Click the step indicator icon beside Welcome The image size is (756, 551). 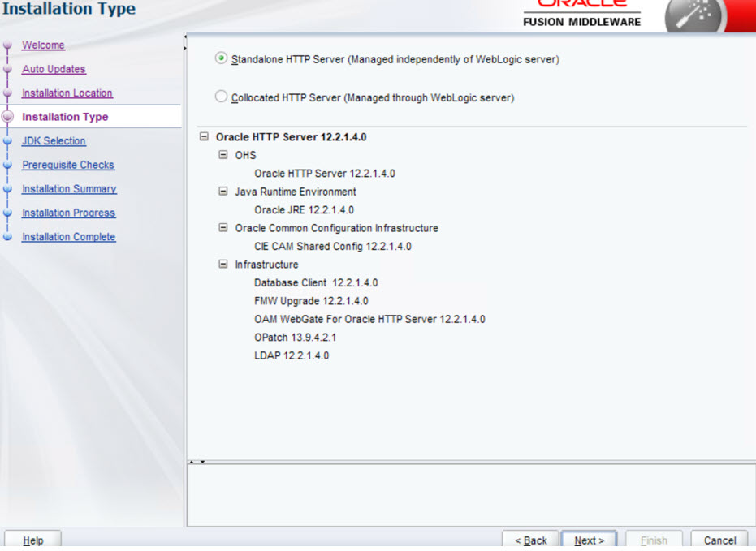click(x=7, y=45)
